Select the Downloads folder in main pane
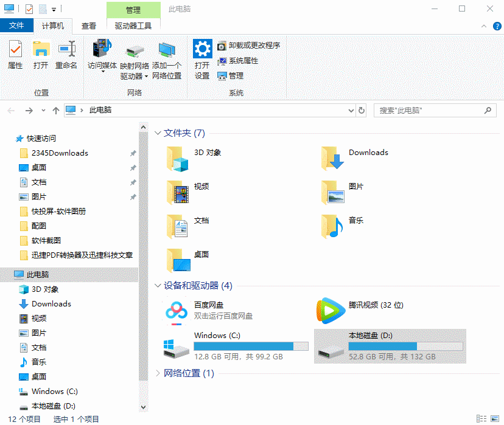The height and width of the screenshot is (425, 504). (354, 158)
